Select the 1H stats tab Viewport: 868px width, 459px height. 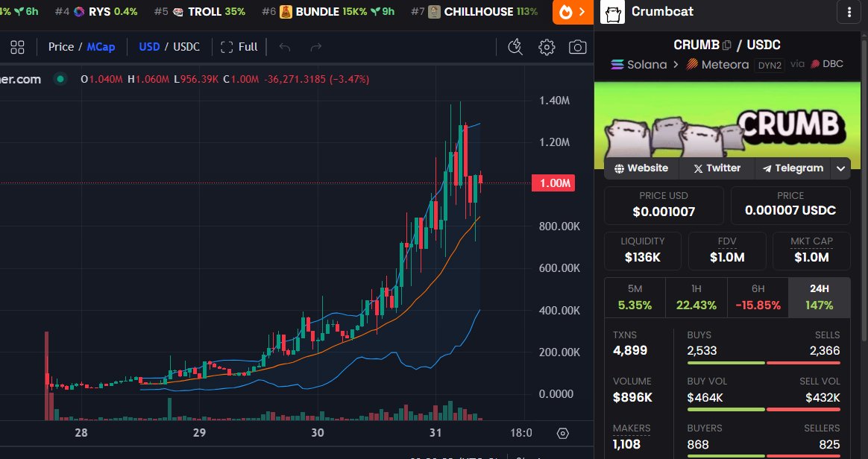pos(696,297)
